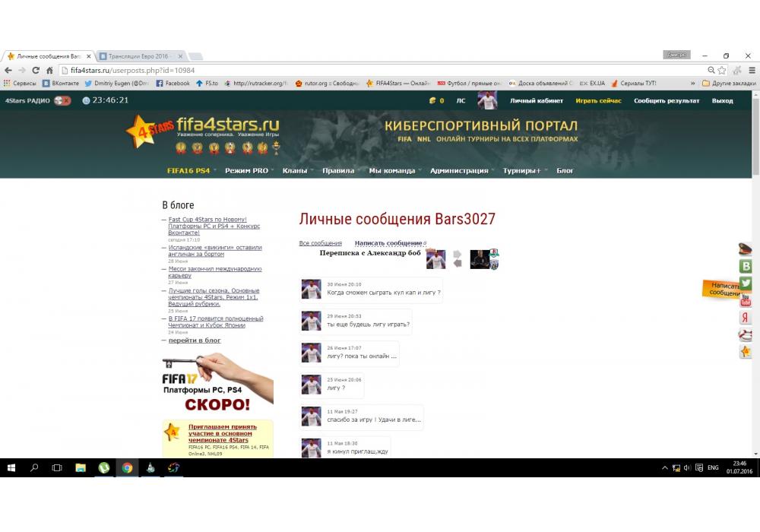
Task: Click Играть сейчас link
Action: (x=598, y=101)
